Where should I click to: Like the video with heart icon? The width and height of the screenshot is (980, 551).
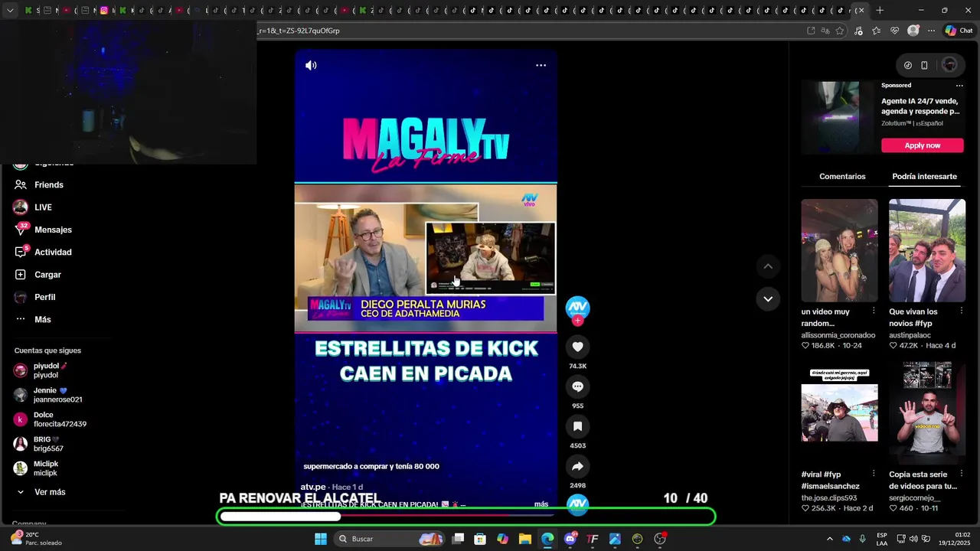[577, 347]
